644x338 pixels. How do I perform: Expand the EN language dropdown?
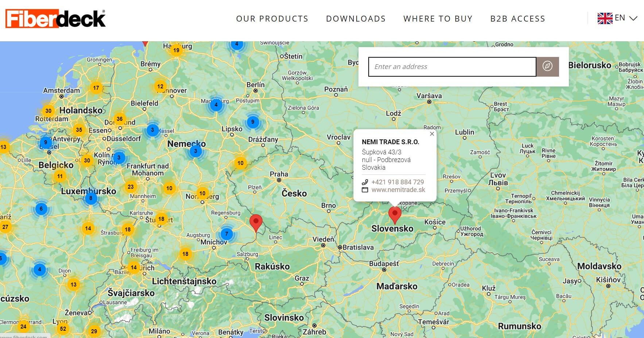pyautogui.click(x=626, y=18)
